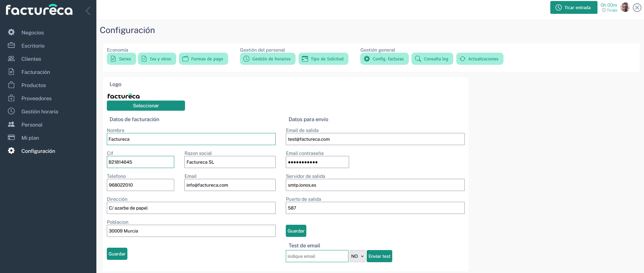Click the Mi plan card icon
The height and width of the screenshot is (273, 644).
coord(11,137)
